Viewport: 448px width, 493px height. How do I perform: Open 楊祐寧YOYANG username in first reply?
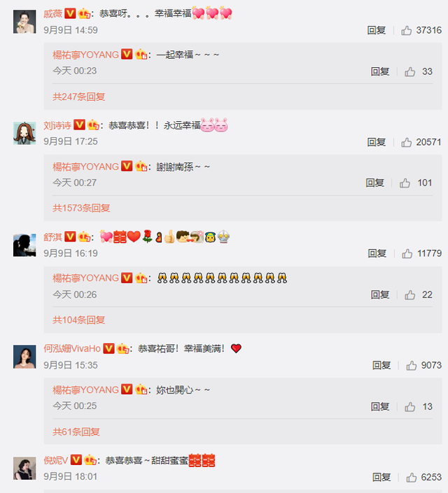[85, 55]
